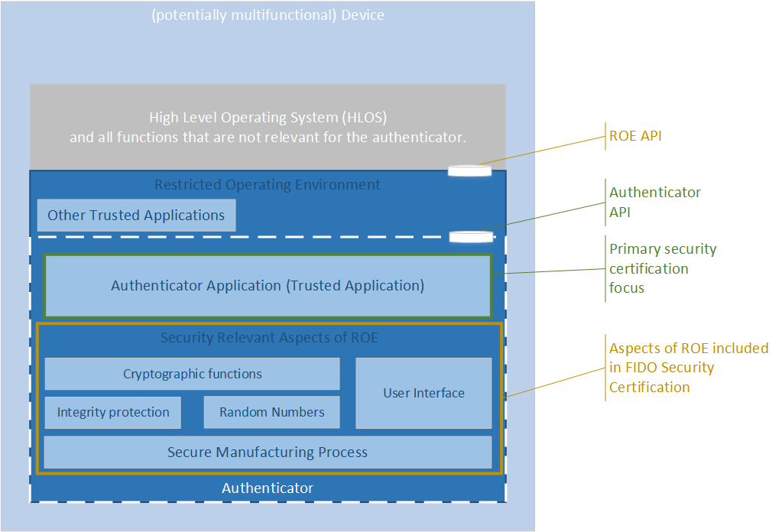This screenshot has height=532, width=782.
Task: Open the Aspects of ROE Certification annotation
Action: pos(687,368)
